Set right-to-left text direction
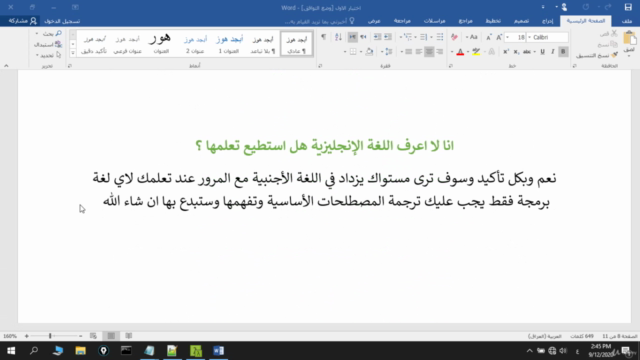Screen dimensions: 640x360 (363, 37)
